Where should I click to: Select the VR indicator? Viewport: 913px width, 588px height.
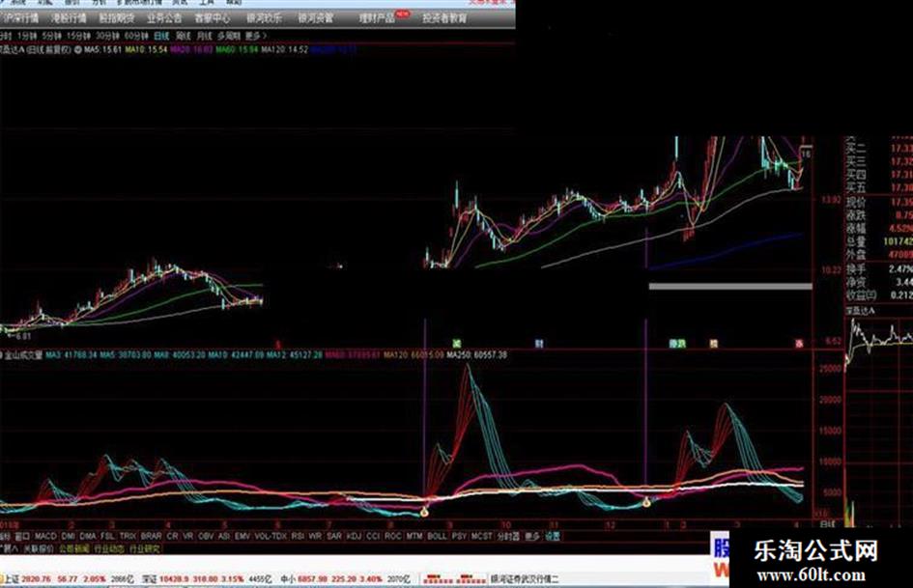click(x=188, y=536)
